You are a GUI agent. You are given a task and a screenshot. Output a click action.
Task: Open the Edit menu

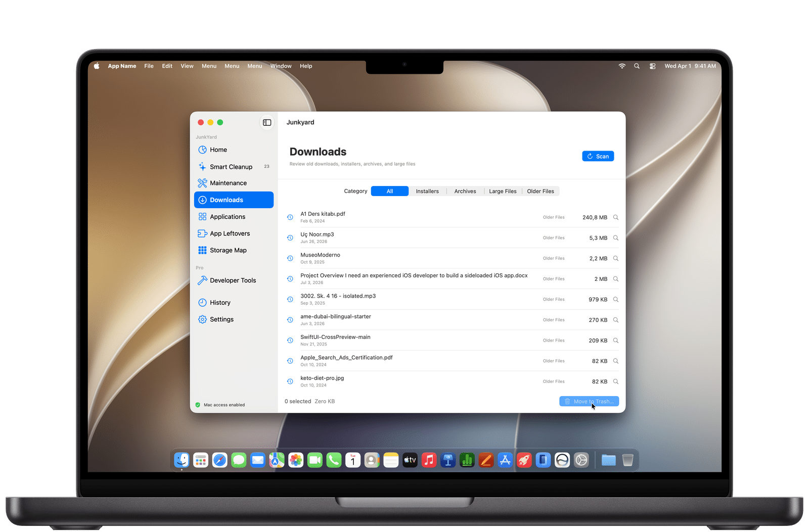(167, 66)
